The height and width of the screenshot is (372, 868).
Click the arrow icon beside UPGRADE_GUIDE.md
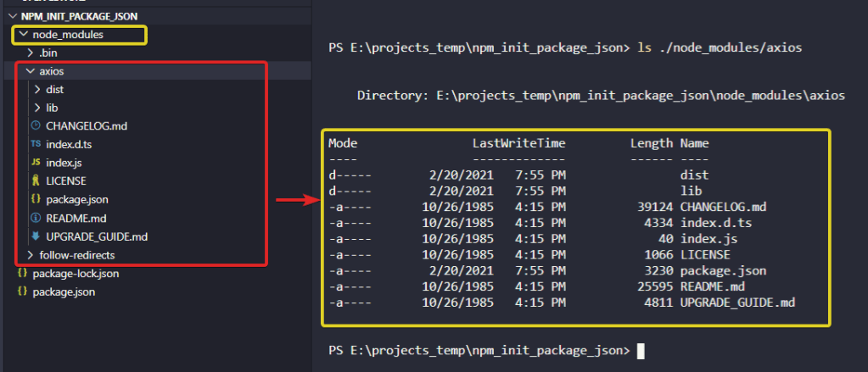[36, 236]
